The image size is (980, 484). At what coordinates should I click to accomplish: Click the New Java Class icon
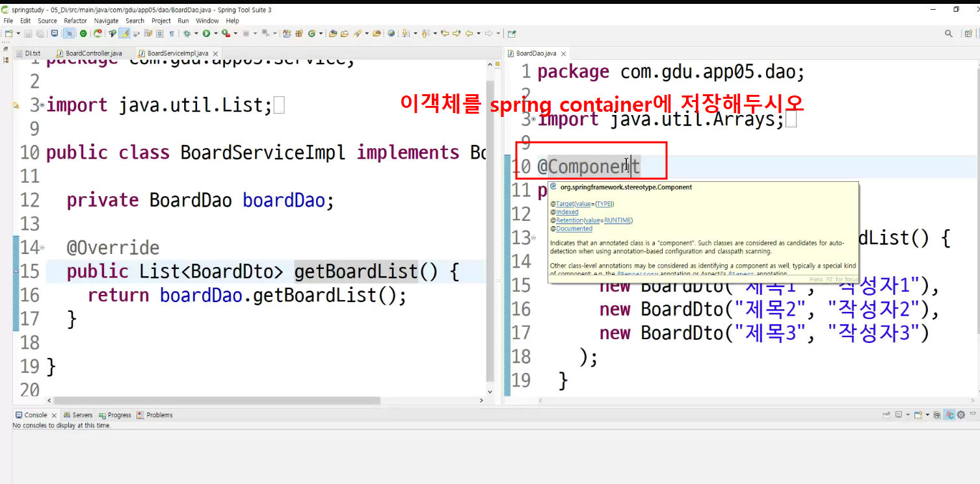point(311,33)
